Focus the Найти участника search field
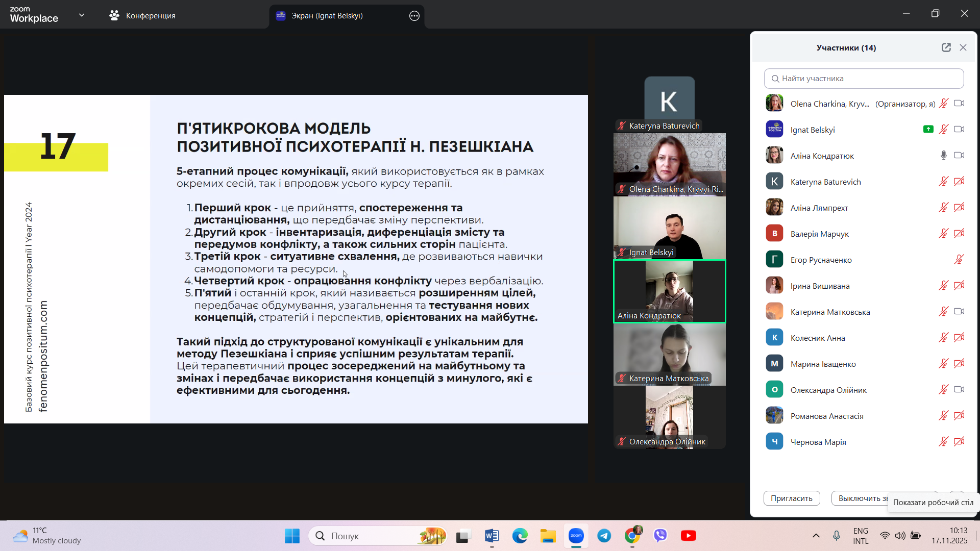 [x=864, y=79]
